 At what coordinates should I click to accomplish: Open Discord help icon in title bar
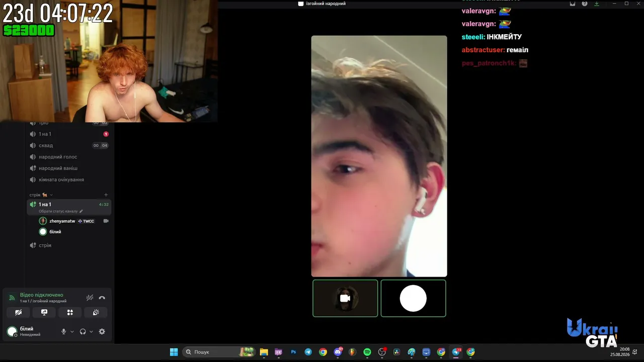[x=585, y=4]
